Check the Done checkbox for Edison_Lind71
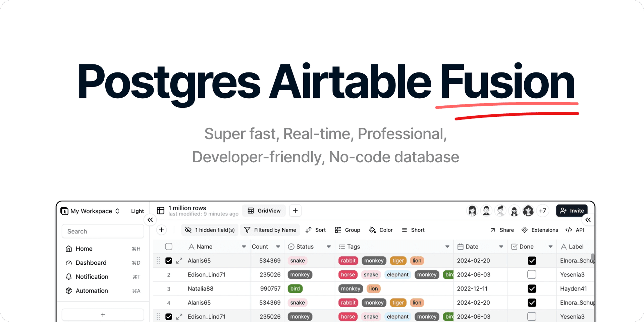 point(532,274)
